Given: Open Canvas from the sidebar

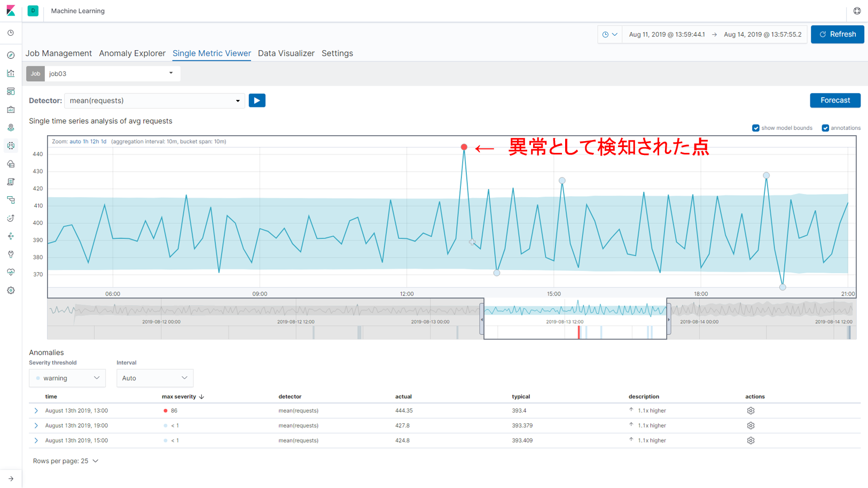Looking at the screenshot, I should click(x=11, y=110).
